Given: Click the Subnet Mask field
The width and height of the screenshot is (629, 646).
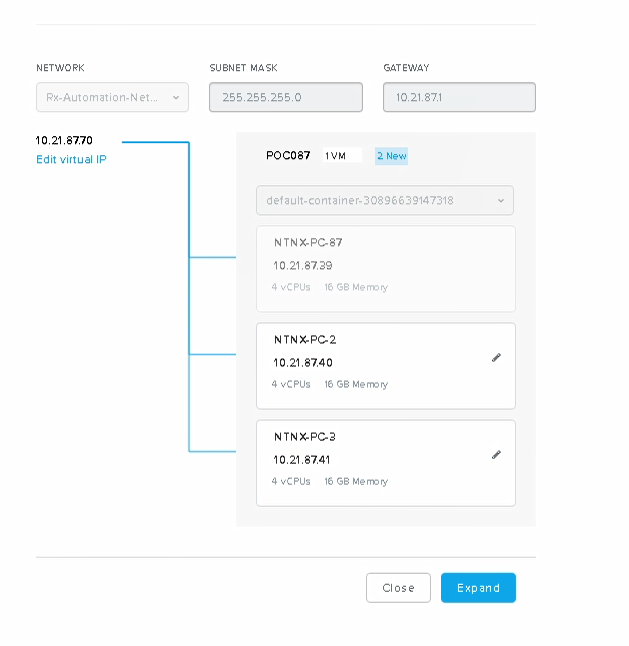Looking at the screenshot, I should pyautogui.click(x=285, y=97).
